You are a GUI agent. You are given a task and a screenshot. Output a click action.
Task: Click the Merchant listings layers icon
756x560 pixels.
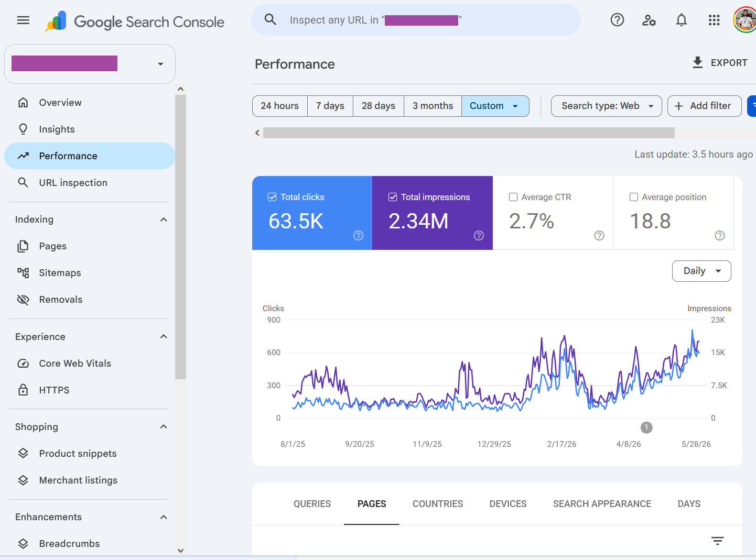click(23, 480)
